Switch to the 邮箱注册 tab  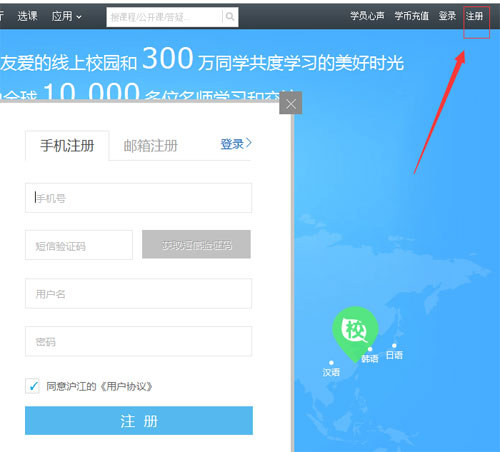point(151,146)
